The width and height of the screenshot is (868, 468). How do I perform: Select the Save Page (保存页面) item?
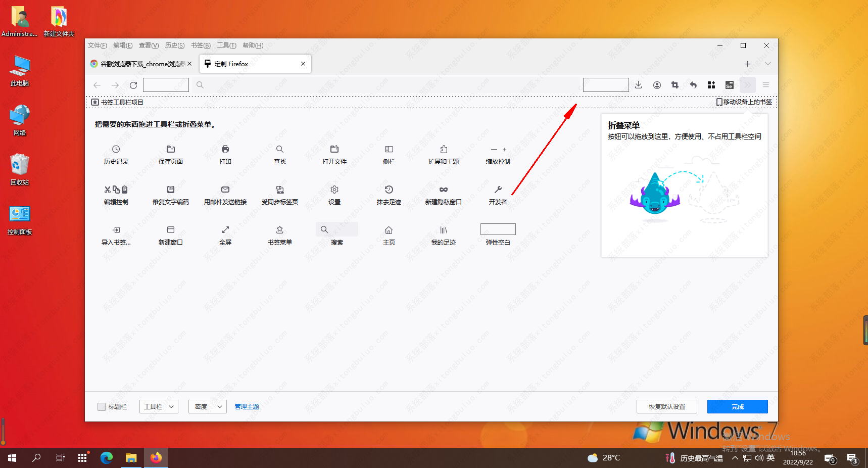(x=171, y=155)
